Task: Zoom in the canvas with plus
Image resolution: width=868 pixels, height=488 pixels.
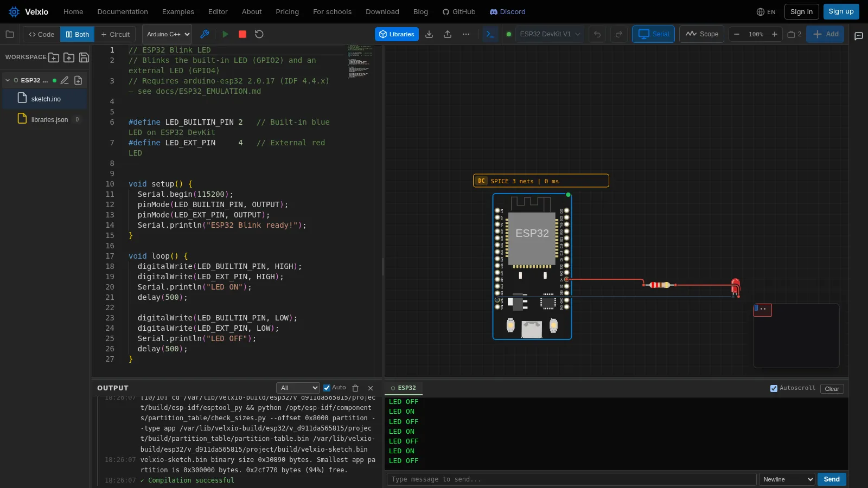Action: (x=775, y=34)
